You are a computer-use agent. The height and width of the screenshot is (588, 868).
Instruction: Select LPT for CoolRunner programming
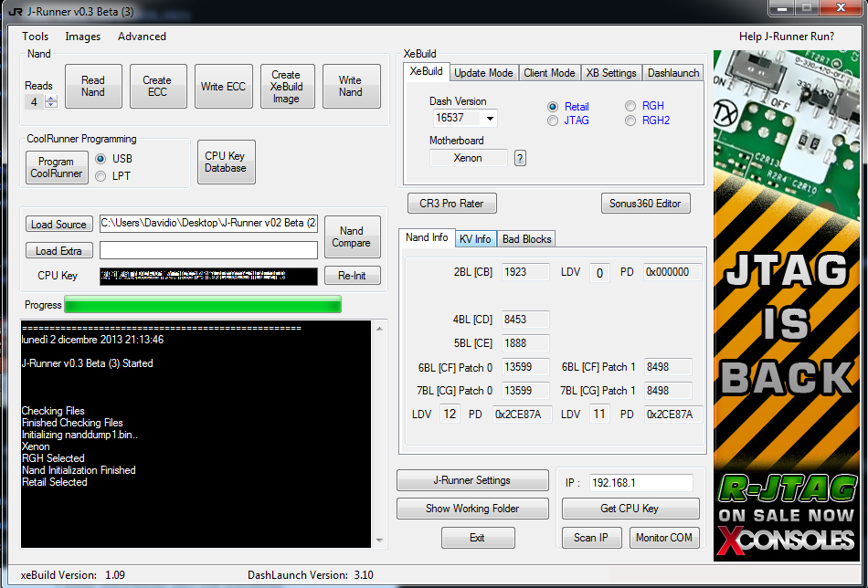101,175
